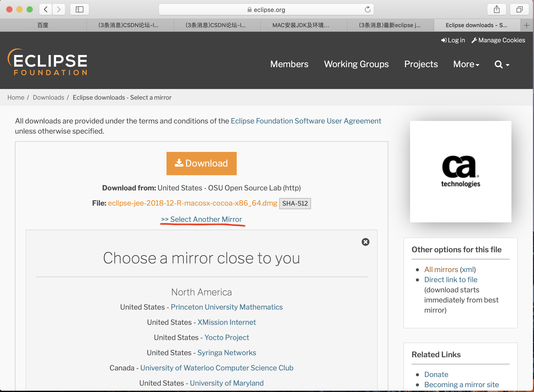Click the Eclipse Foundation logo

[47, 62]
